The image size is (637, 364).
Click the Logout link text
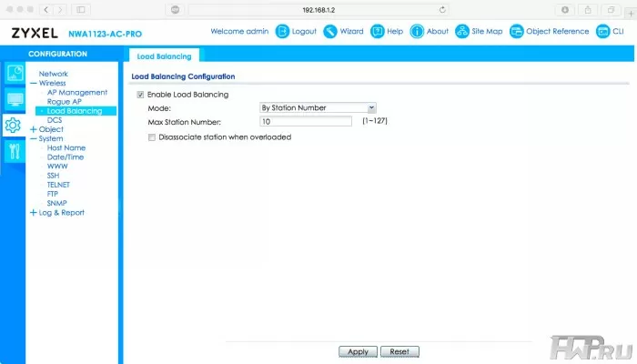(304, 31)
